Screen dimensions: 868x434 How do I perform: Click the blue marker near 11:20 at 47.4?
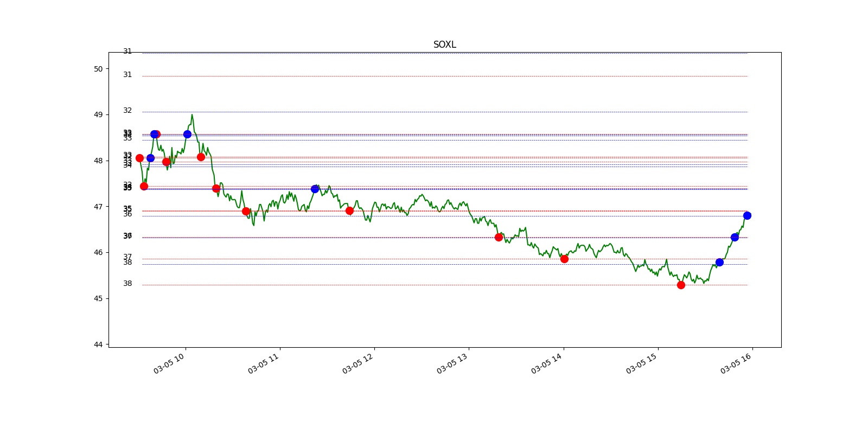point(315,189)
